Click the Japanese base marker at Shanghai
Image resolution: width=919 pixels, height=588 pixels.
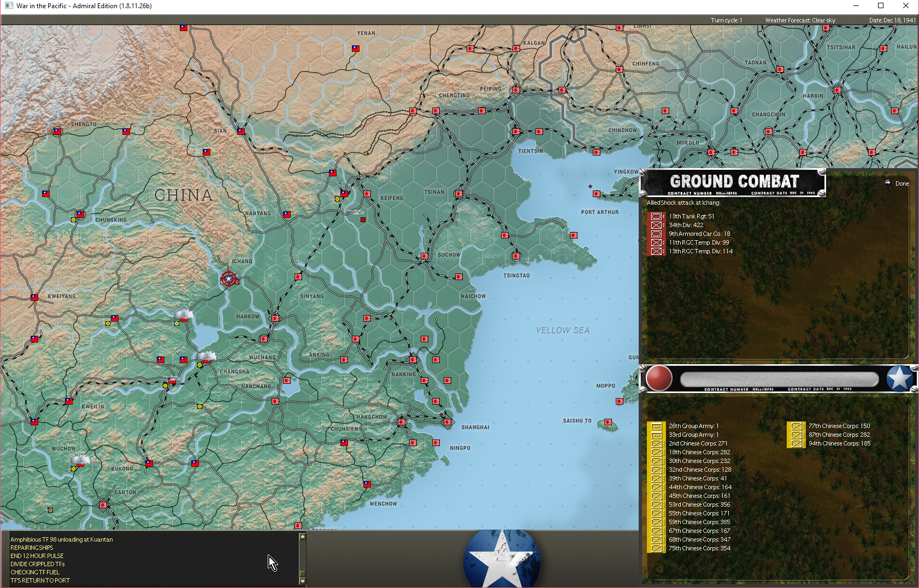tap(447, 422)
